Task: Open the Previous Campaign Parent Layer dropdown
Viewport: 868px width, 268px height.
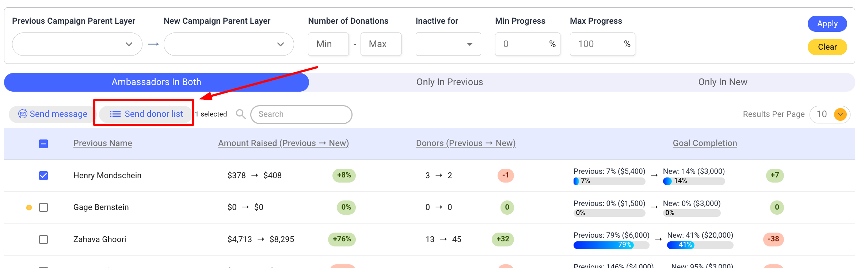Action: [x=77, y=44]
